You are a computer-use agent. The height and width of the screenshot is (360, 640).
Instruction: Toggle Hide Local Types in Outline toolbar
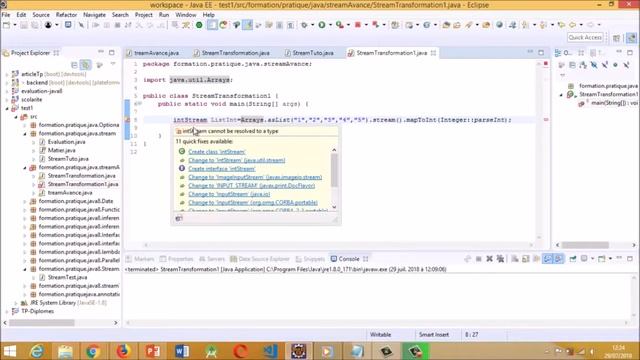pos(626,65)
